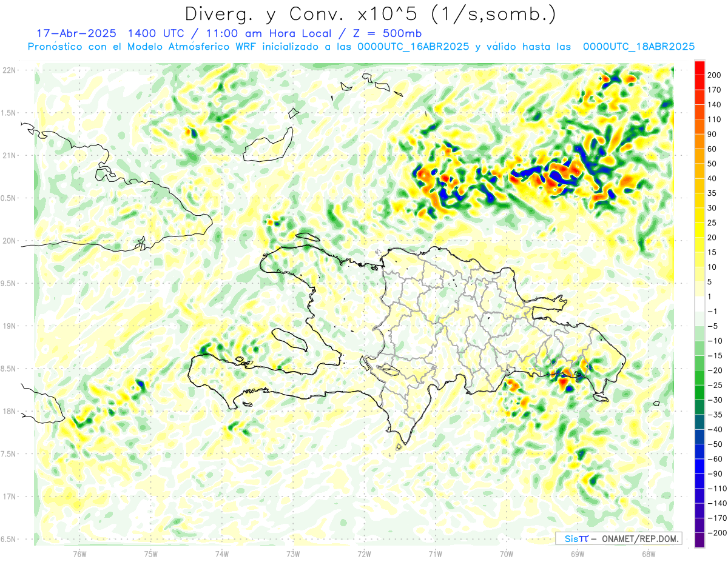Click the -140 value on the color scale
728x562 pixels.
click(x=716, y=504)
